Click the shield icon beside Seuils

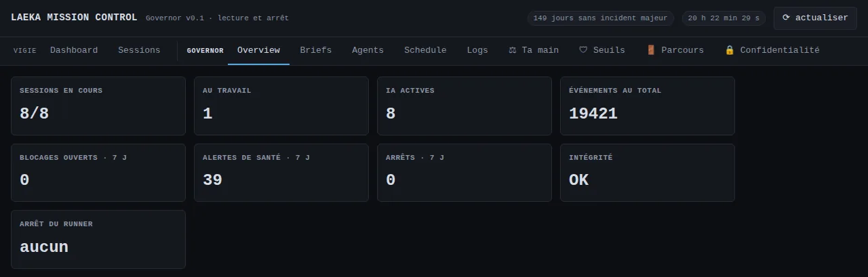pos(583,50)
